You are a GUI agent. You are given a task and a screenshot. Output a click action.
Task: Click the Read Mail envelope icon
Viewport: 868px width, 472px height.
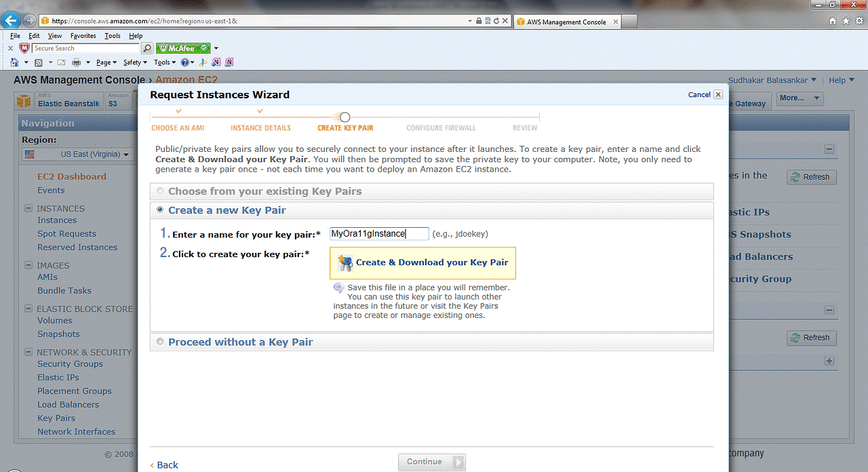point(61,62)
